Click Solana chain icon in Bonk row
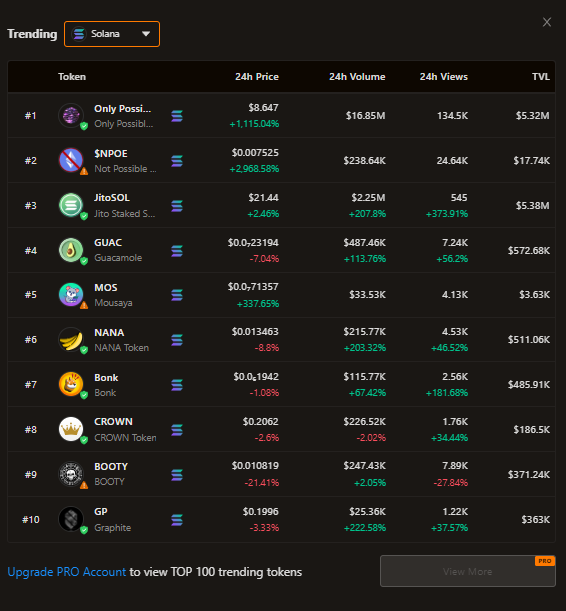 tap(177, 385)
